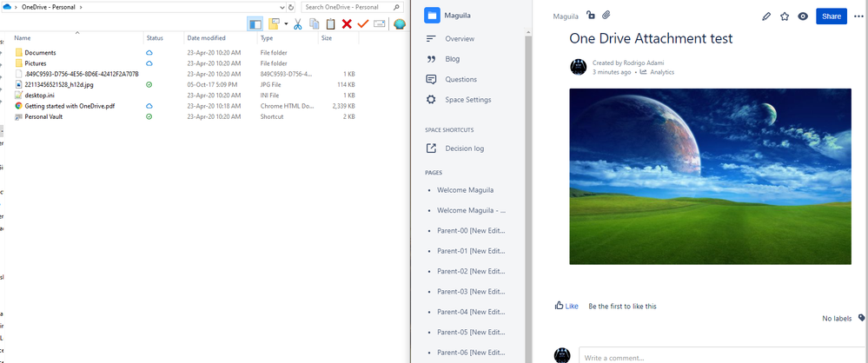Image resolution: width=868 pixels, height=363 pixels.
Task: Click the Paste clipboard icon
Action: (330, 23)
